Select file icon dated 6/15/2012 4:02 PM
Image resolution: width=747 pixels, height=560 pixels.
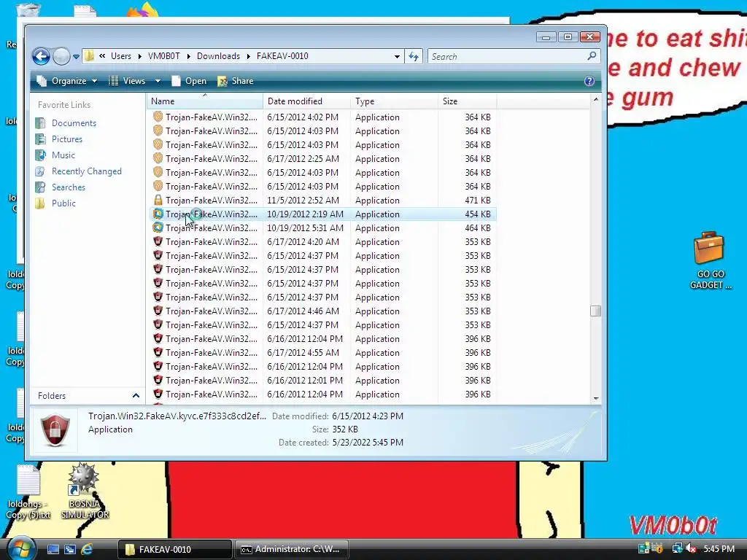pos(158,117)
